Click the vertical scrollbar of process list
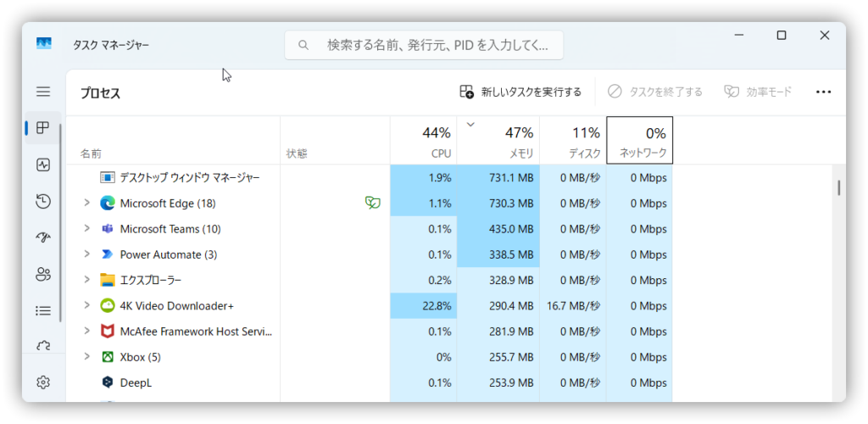This screenshot has width=868, height=424. click(838, 188)
